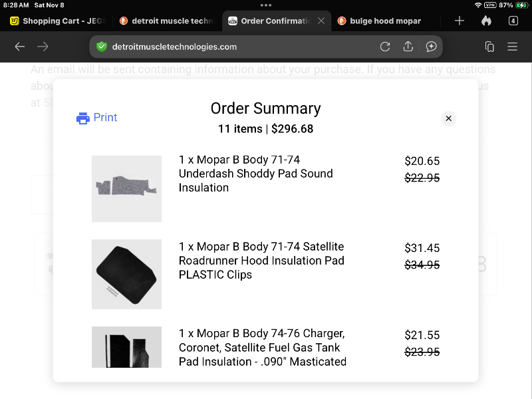Open the browser hamburger menu
Image resolution: width=532 pixels, height=399 pixels.
point(512,47)
